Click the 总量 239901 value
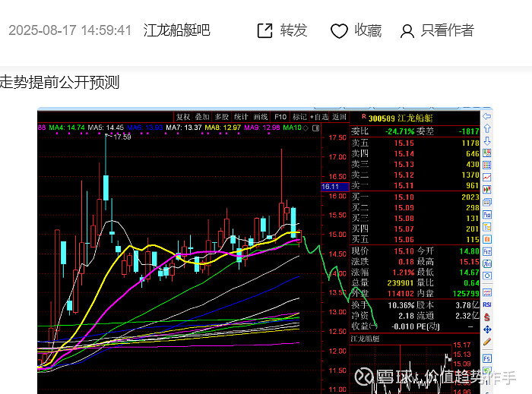This screenshot has width=532, height=394. 401,283
